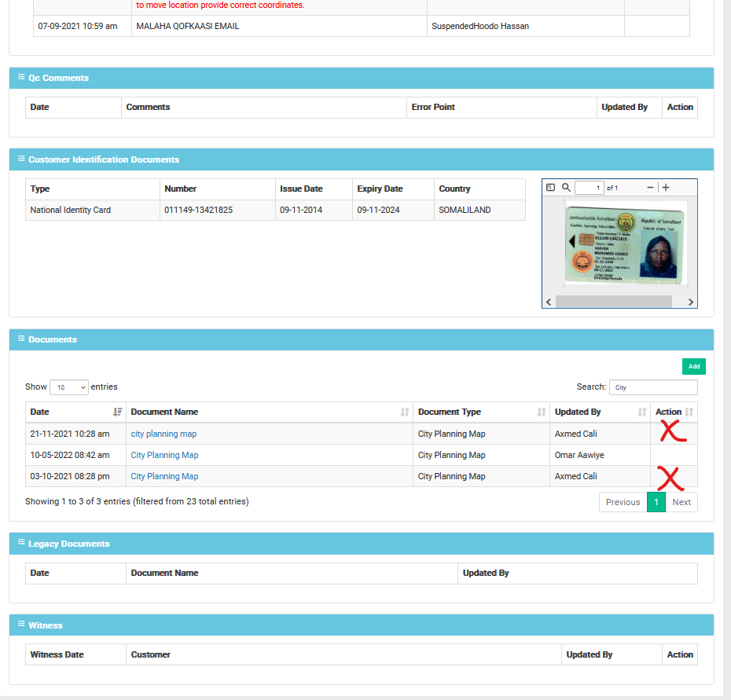Click Error Point column header

[x=501, y=107]
